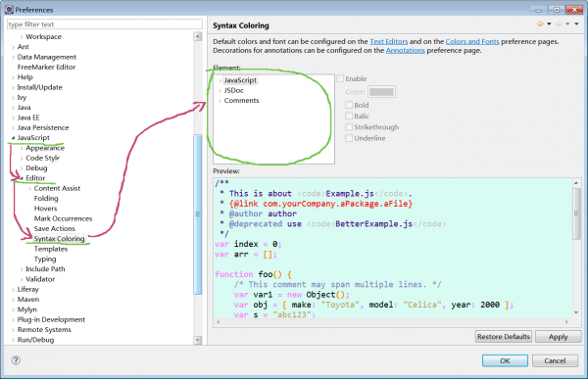Expand the Comments element
This screenshot has height=379, width=588.
(220, 101)
